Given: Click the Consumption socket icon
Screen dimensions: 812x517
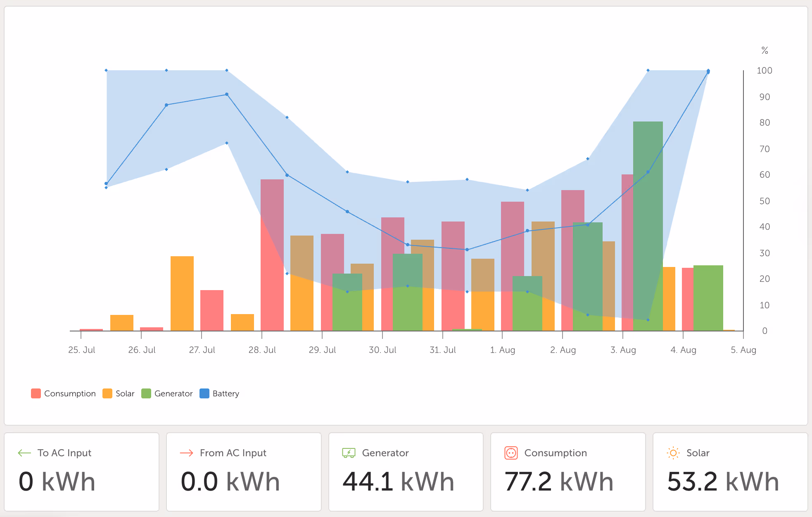Looking at the screenshot, I should pyautogui.click(x=511, y=453).
